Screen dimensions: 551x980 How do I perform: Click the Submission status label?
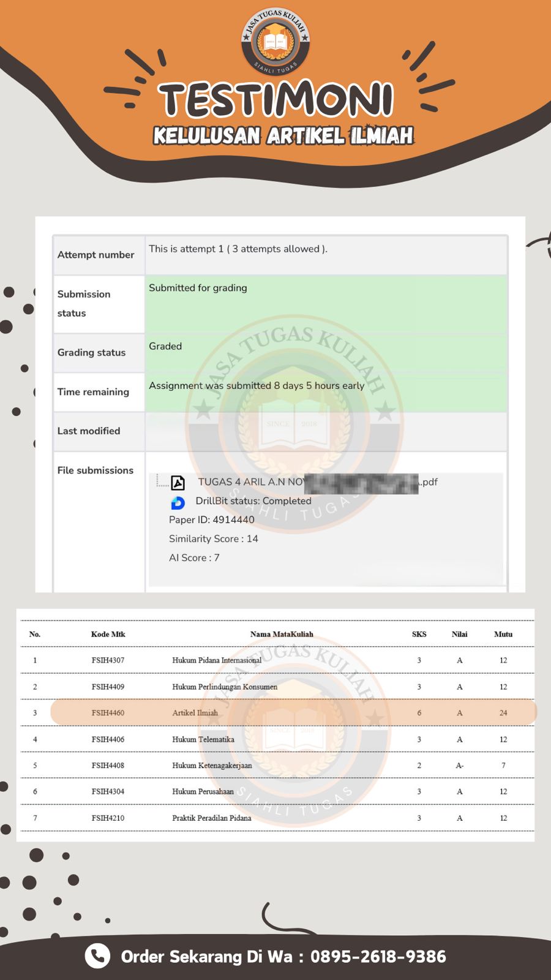tap(84, 303)
